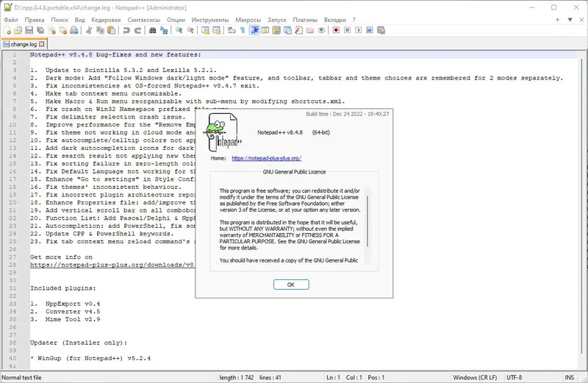Open the Макросы menu
The image size is (588, 383).
point(248,20)
